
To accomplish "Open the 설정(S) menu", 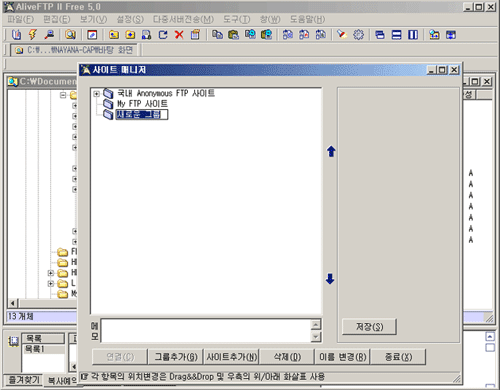I will (130, 19).
